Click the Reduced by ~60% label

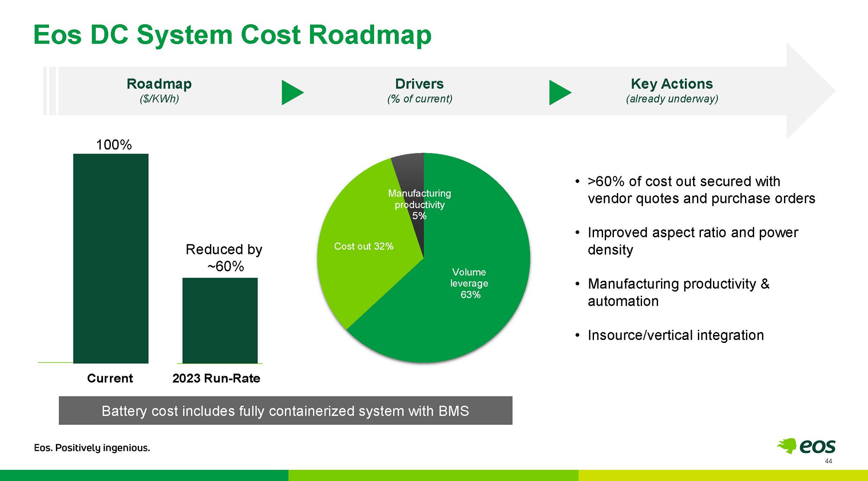click(x=224, y=258)
